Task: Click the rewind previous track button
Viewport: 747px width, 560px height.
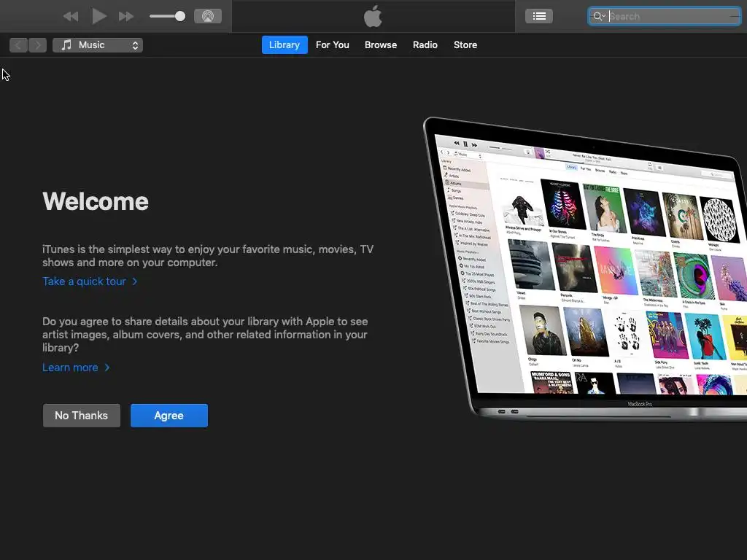Action: 71,17
